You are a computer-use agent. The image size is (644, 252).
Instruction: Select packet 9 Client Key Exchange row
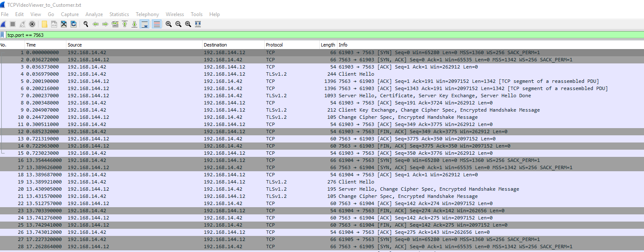(x=322, y=110)
